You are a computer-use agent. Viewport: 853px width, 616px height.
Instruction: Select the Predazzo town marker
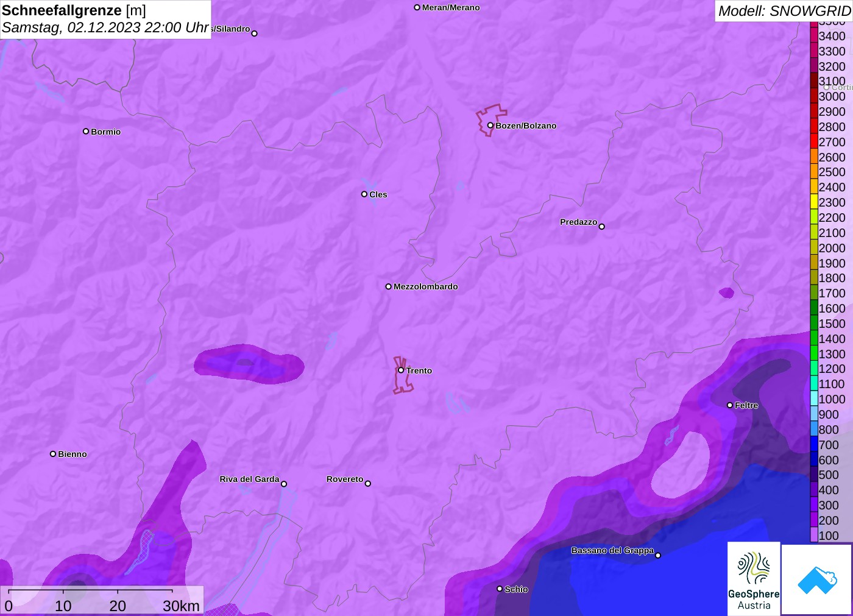[602, 227]
